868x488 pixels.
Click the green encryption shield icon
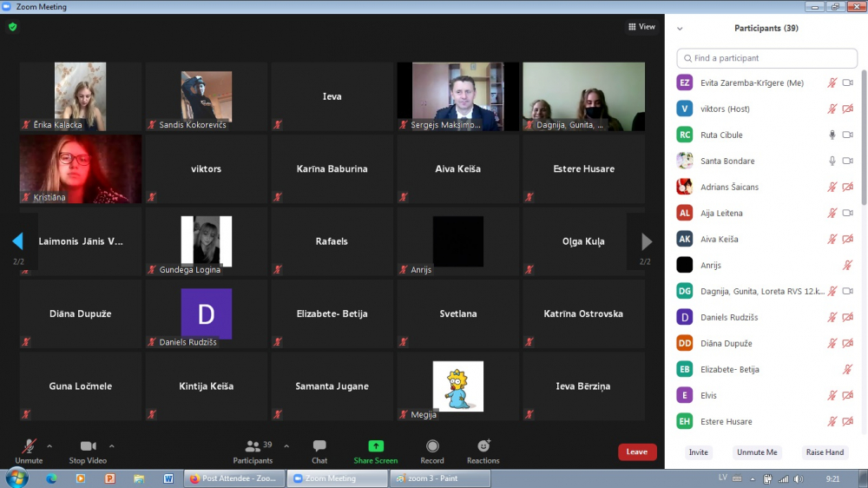click(12, 27)
